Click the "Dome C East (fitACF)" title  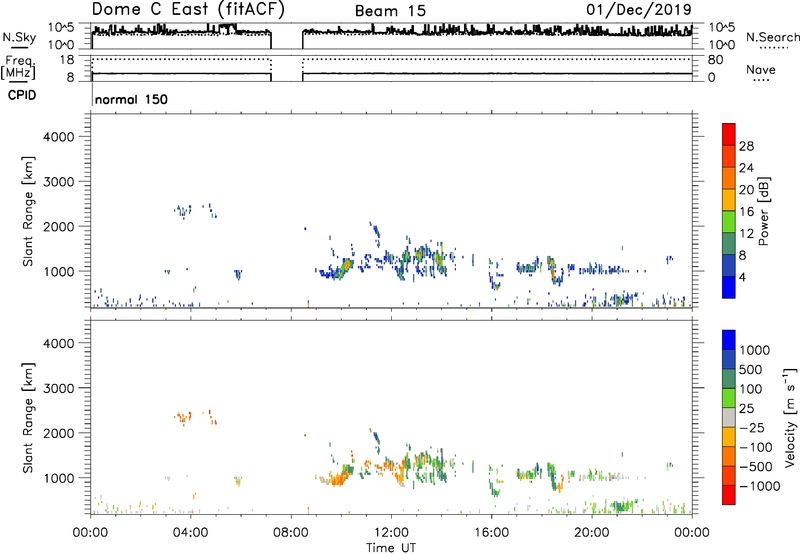(188, 9)
